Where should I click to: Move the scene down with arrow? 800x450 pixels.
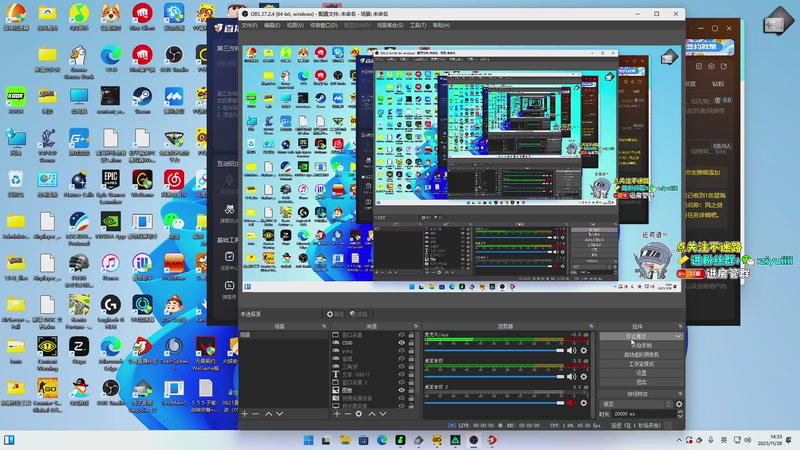pos(280,414)
